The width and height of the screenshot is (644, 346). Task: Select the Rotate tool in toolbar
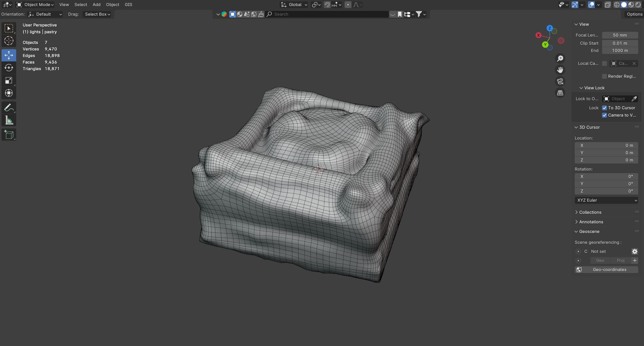pyautogui.click(x=9, y=68)
